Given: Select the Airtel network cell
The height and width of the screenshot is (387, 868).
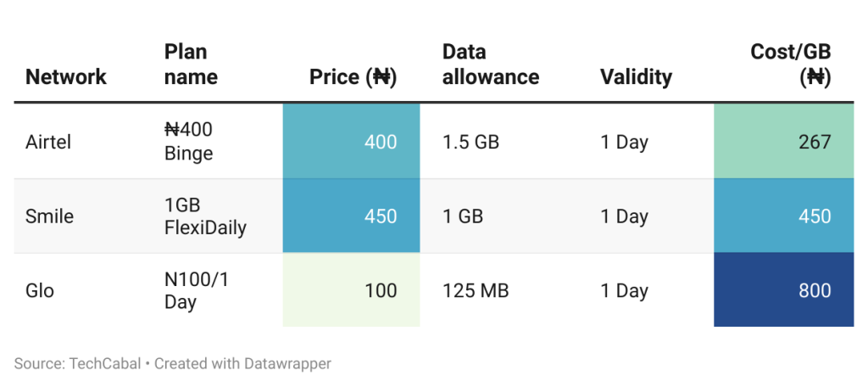Looking at the screenshot, I should coord(48,142).
